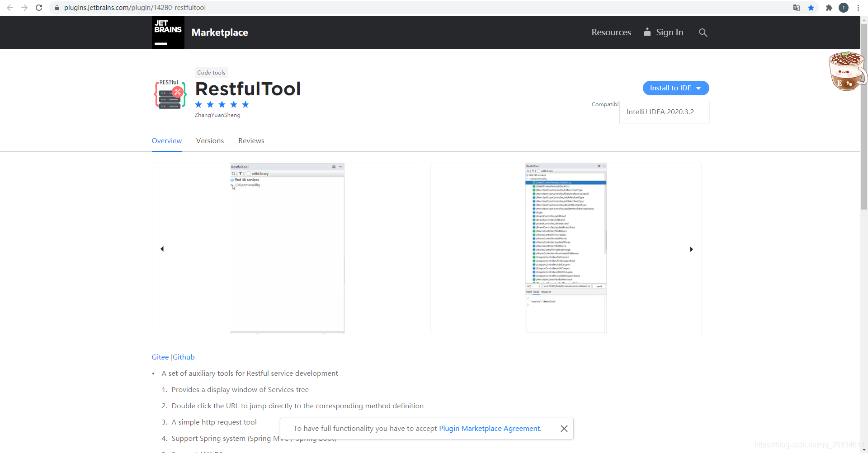Click the five-star rating

[222, 105]
